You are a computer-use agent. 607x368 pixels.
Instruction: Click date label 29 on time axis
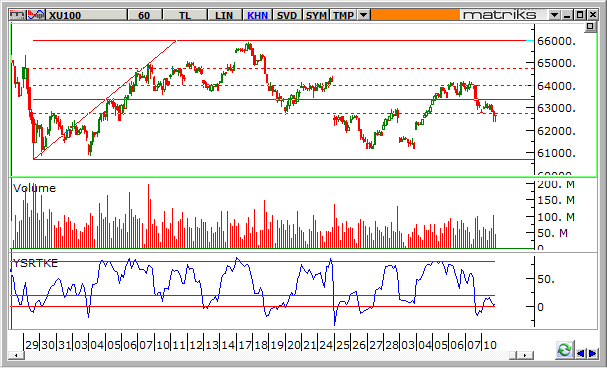coord(32,344)
